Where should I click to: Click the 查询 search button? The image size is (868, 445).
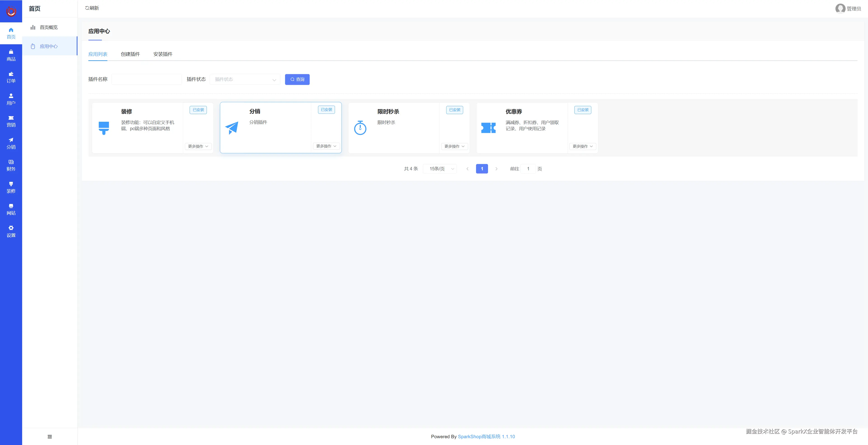297,80
